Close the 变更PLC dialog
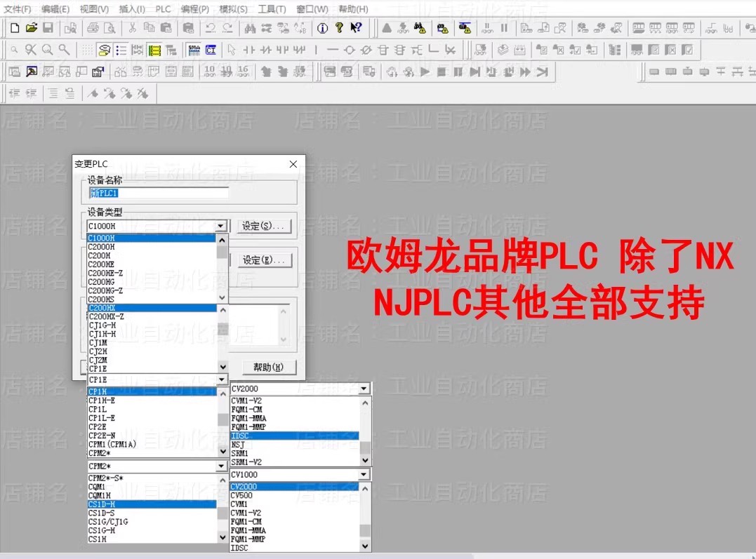756x559 pixels. 293,164
